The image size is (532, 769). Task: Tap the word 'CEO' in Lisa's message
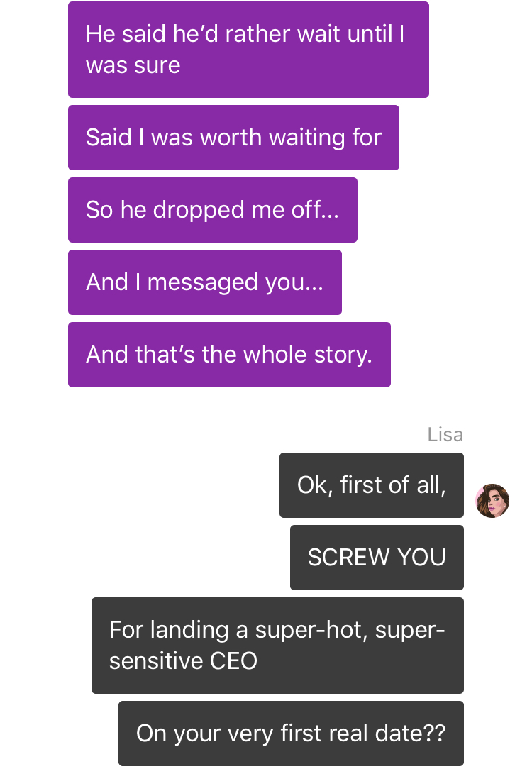click(233, 661)
